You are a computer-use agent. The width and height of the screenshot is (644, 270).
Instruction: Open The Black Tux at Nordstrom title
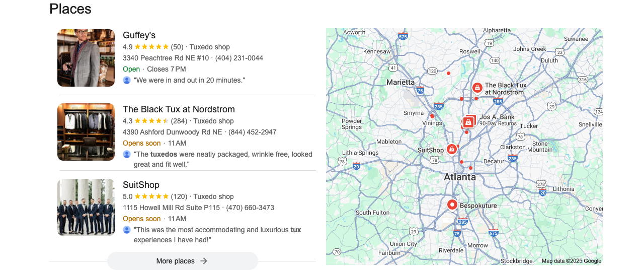coord(179,109)
